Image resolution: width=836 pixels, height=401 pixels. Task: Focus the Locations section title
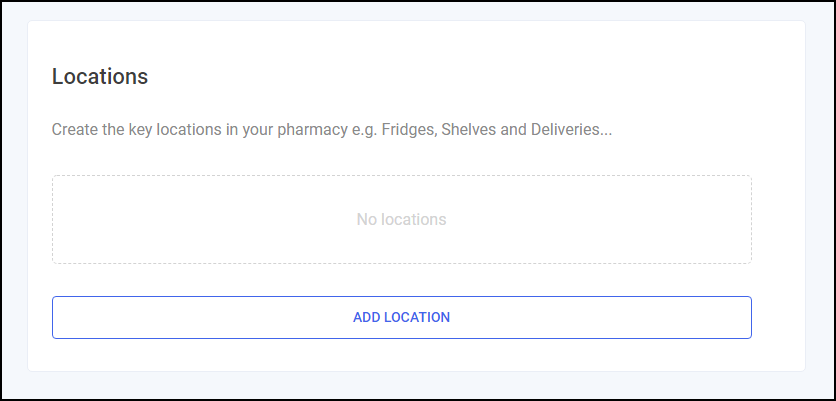(100, 77)
